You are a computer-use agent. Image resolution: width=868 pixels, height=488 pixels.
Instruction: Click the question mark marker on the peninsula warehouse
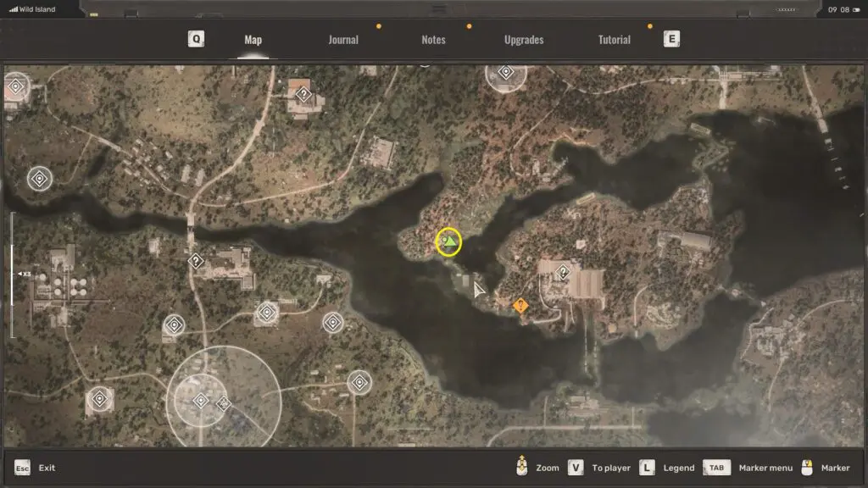click(x=564, y=272)
